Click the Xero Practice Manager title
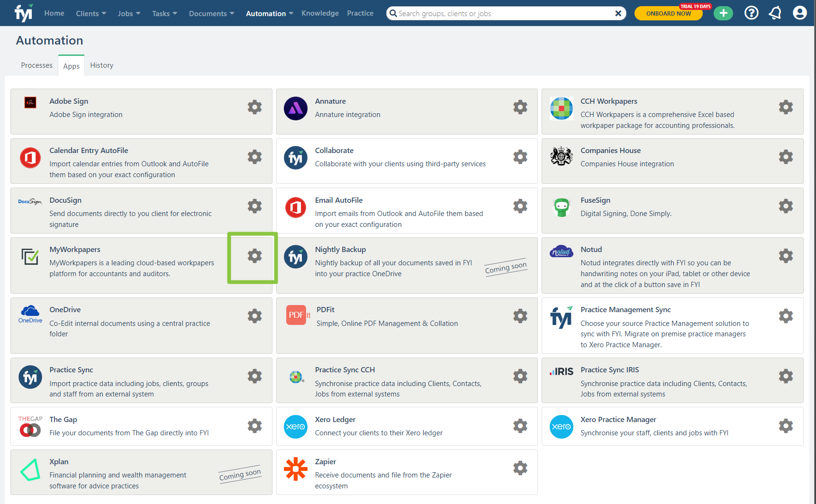Viewport: 816px width, 504px height. click(618, 420)
